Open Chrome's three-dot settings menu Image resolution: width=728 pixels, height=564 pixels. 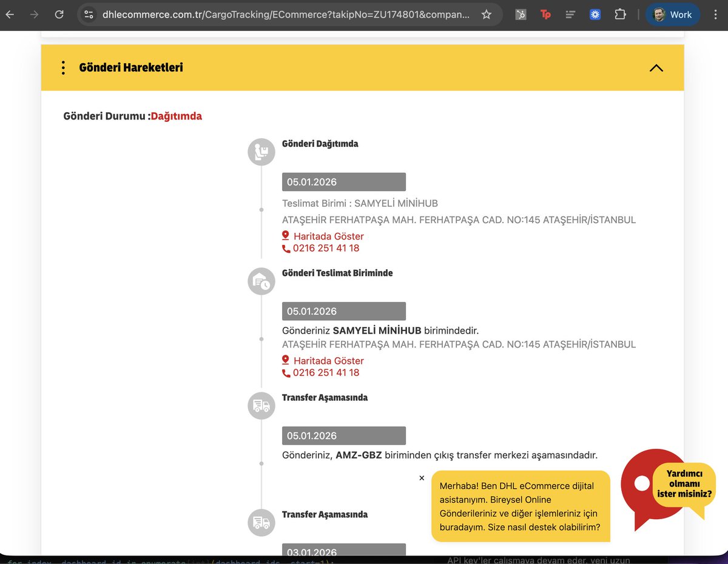point(716,14)
